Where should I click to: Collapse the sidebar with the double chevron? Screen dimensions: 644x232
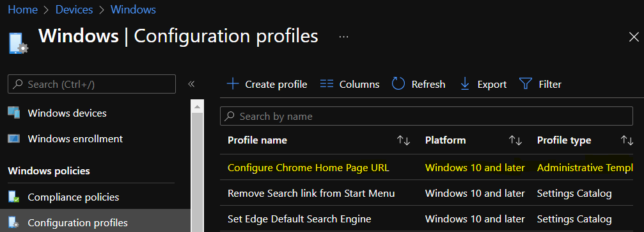(x=191, y=84)
